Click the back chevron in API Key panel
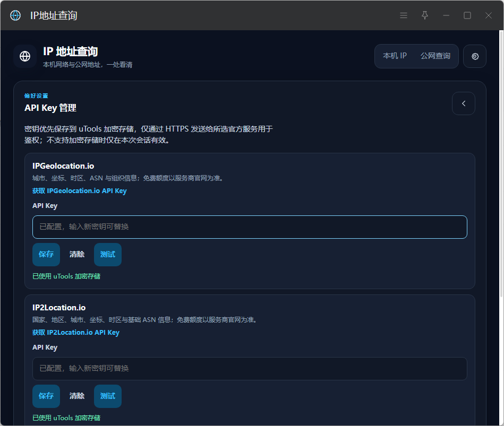The image size is (504, 426). (x=463, y=103)
